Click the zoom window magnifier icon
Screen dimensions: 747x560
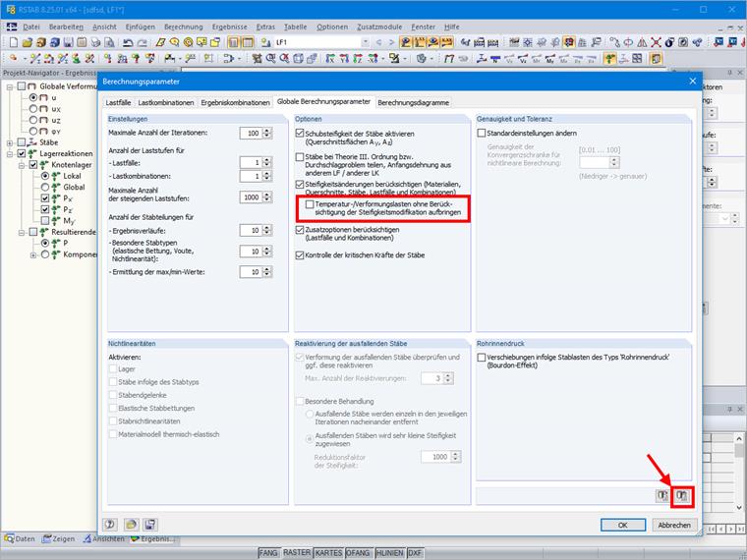(x=270, y=59)
